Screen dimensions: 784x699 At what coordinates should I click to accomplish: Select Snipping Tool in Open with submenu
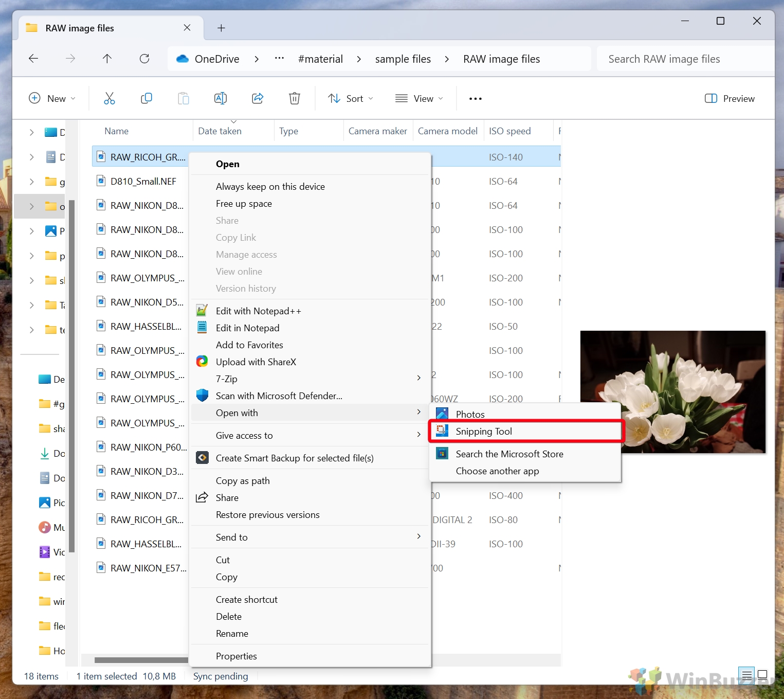click(525, 431)
